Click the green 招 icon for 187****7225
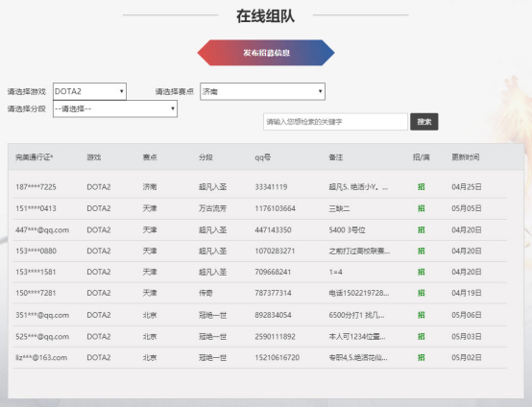 421,187
